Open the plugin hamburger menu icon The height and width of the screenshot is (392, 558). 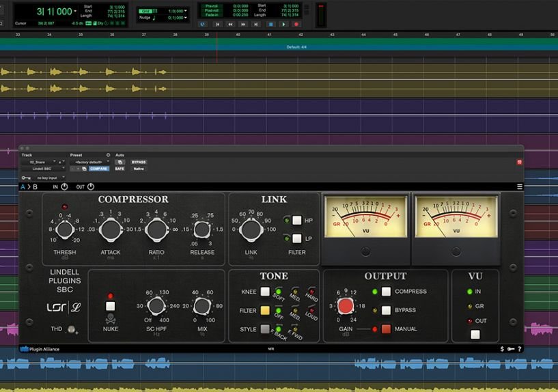(520, 186)
